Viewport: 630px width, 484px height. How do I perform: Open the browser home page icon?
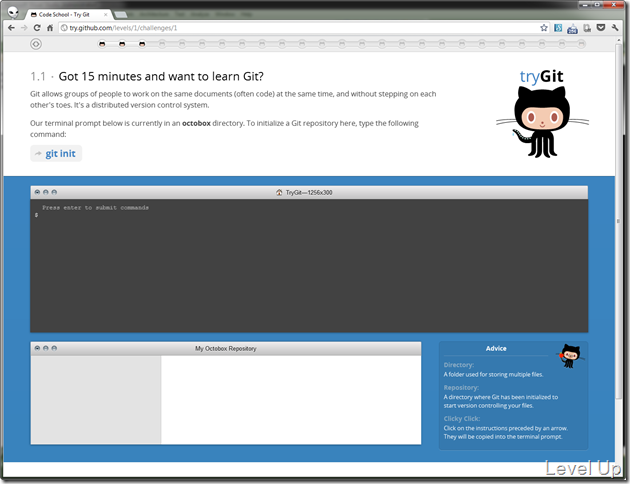click(50, 28)
